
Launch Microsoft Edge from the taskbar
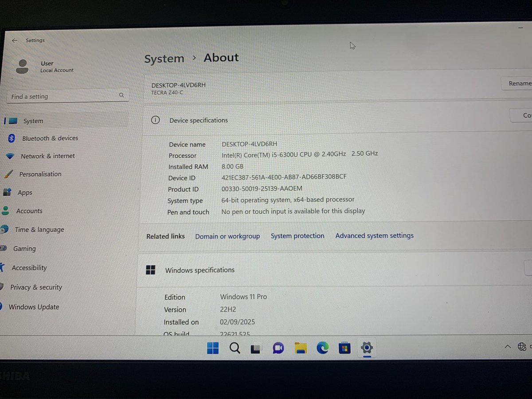[323, 348]
